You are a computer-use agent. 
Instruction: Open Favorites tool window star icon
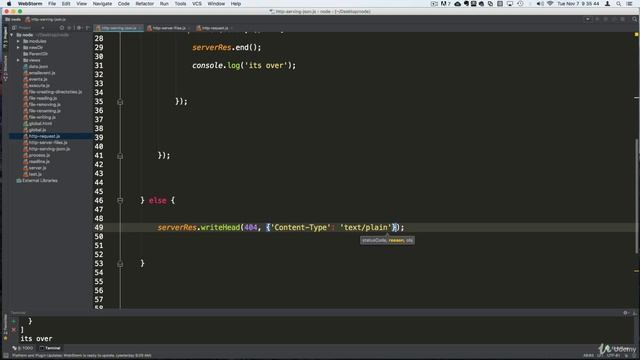click(x=5, y=338)
